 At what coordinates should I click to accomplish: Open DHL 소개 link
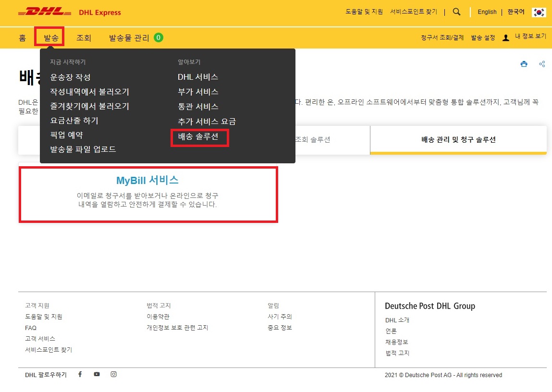tap(397, 320)
